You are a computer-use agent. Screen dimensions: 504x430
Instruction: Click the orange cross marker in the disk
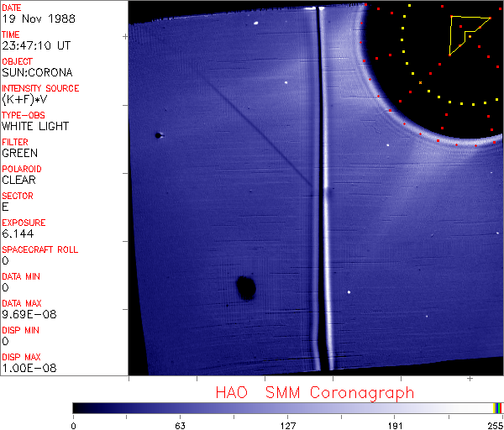[421, 83]
